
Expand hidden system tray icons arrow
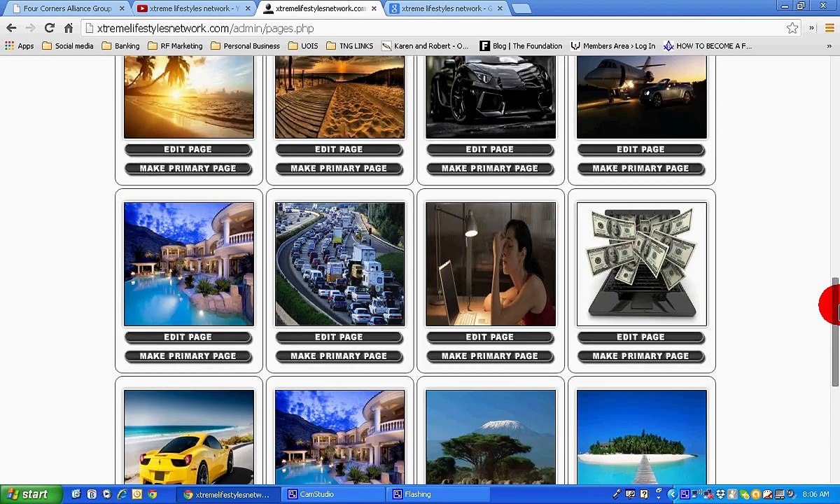click(x=672, y=494)
